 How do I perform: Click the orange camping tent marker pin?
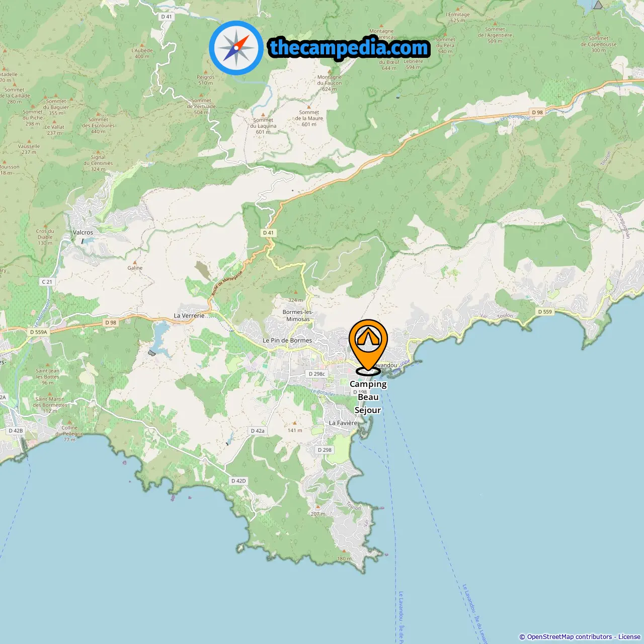click(368, 347)
